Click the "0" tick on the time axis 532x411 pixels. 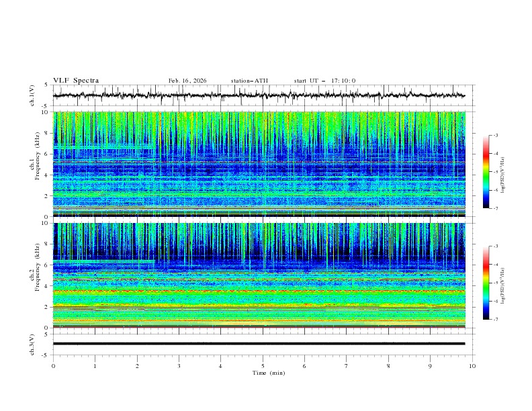point(53,366)
